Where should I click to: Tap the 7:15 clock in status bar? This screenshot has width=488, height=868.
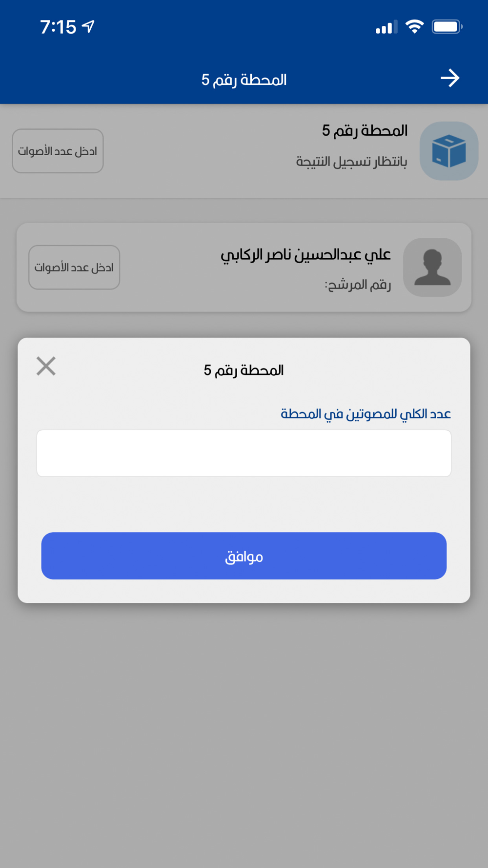(58, 27)
